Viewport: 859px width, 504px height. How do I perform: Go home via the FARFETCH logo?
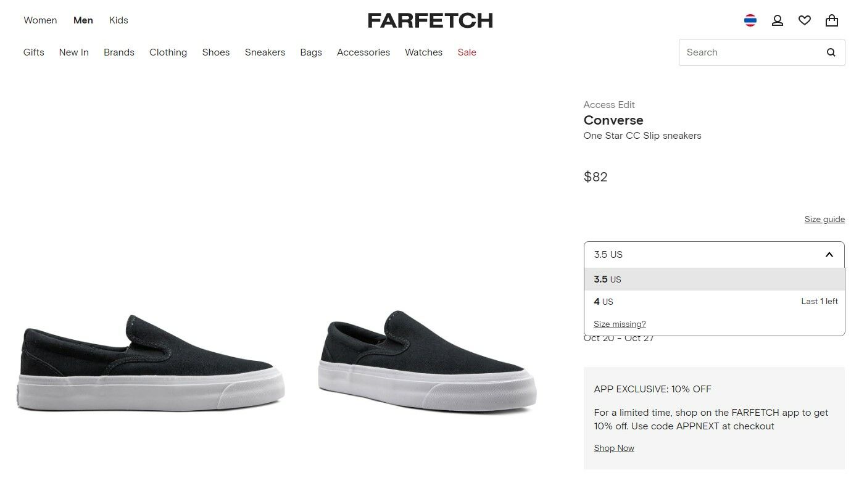[x=430, y=20]
